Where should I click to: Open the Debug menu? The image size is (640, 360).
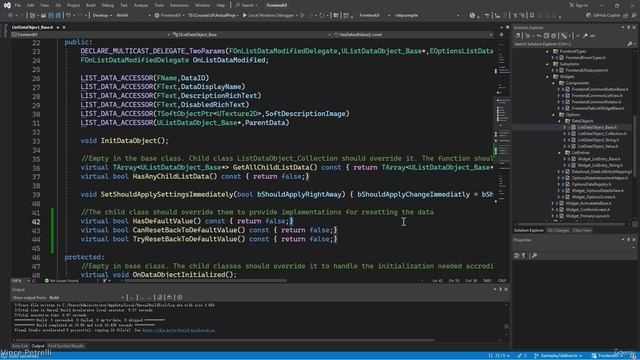click(107, 5)
